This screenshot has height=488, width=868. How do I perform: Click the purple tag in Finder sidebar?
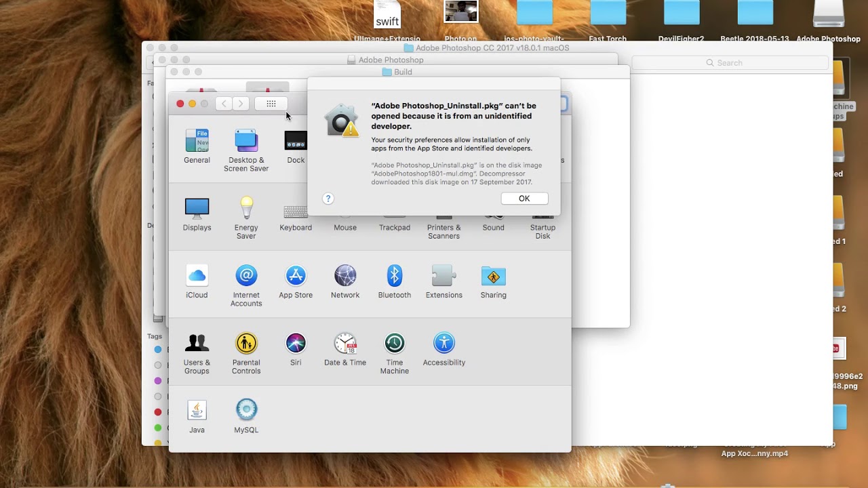158,381
